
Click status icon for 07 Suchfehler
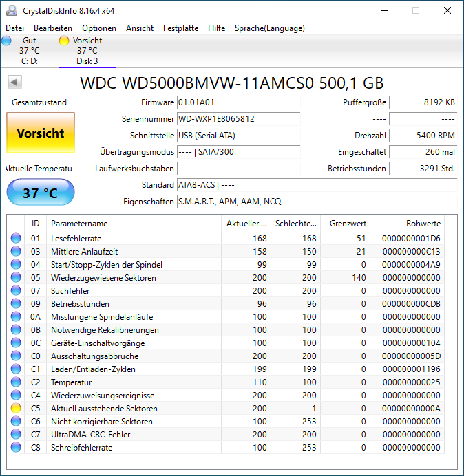(x=16, y=290)
